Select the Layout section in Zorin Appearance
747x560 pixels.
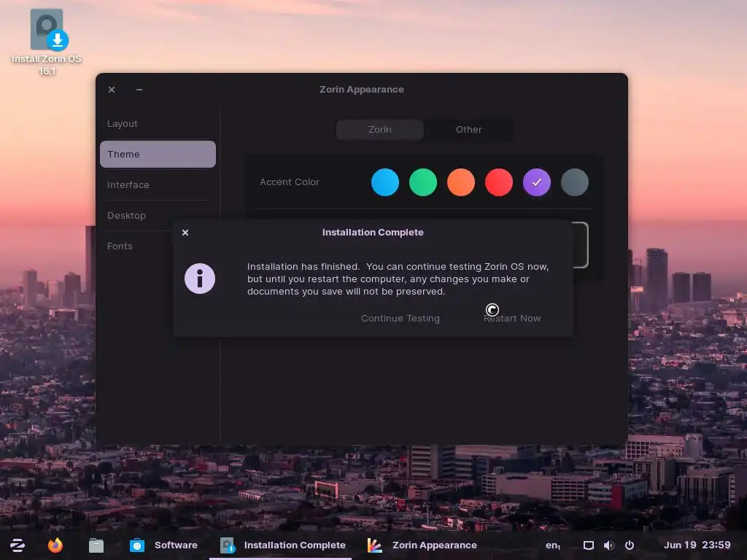click(158, 123)
